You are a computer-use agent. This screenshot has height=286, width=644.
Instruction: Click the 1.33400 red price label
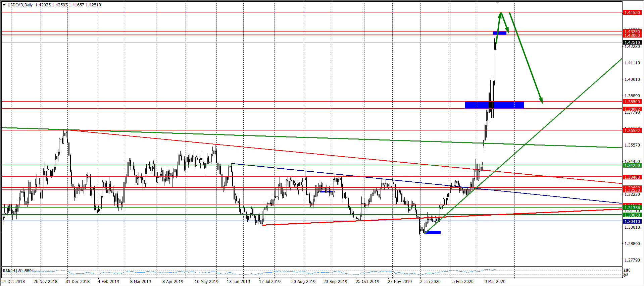632,177
